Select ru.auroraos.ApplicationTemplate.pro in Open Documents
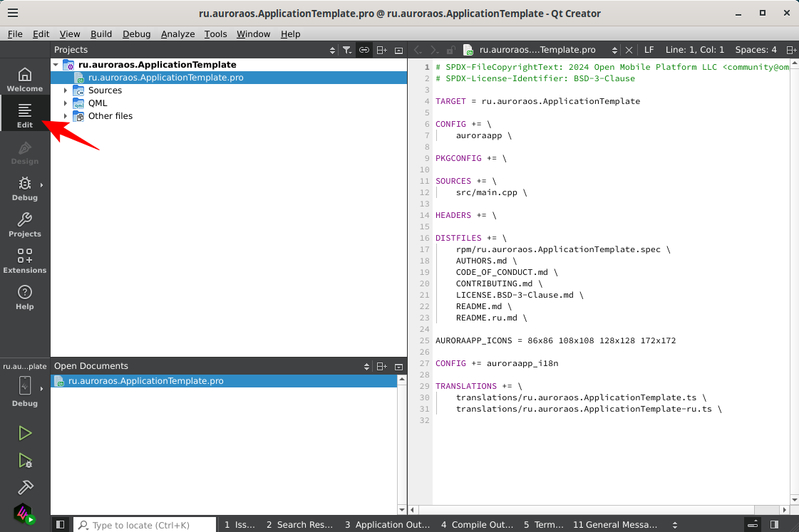Image resolution: width=799 pixels, height=532 pixels. [225, 381]
